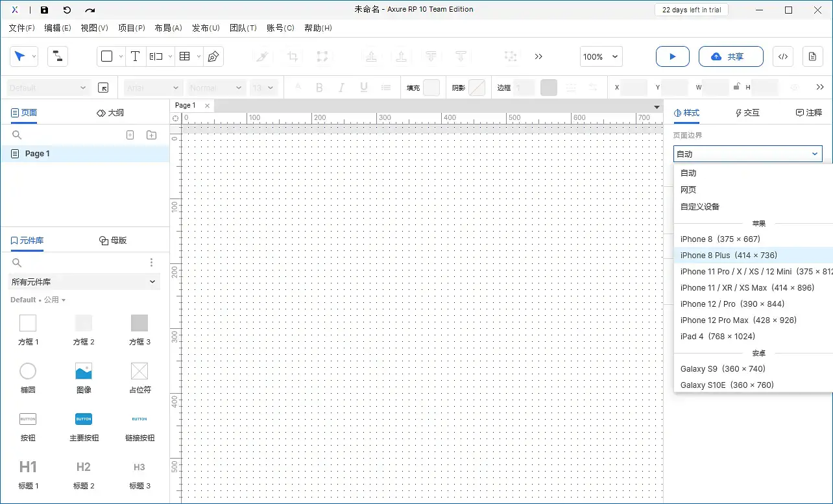Select the Text tool
The height and width of the screenshot is (504, 833).
(x=135, y=56)
